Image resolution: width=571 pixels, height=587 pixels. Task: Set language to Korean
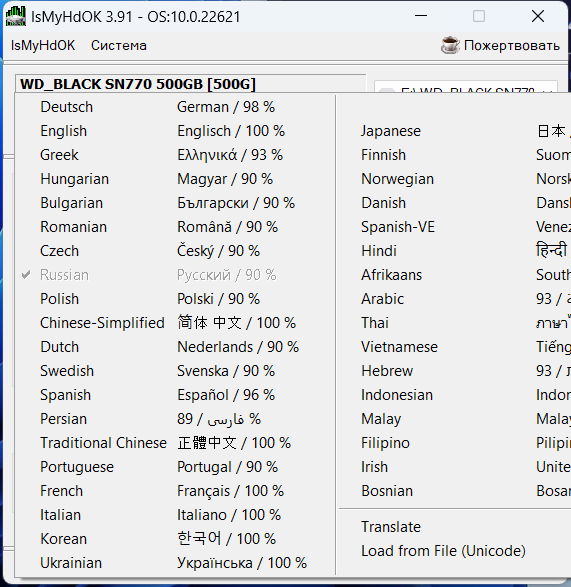(x=175, y=538)
